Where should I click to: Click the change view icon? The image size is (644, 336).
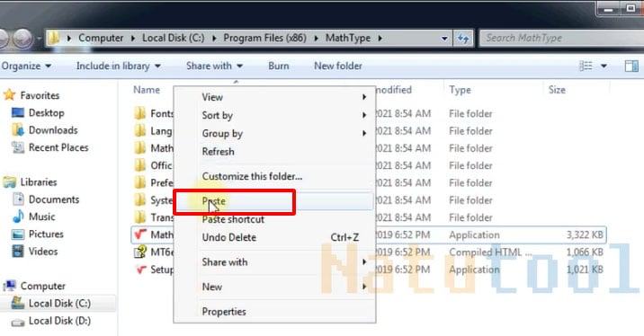tap(586, 66)
